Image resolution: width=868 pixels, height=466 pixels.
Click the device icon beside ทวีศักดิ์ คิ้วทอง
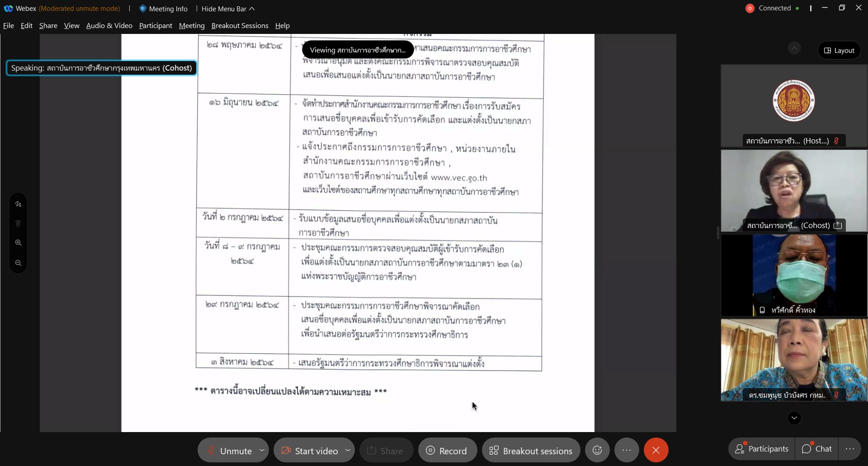[x=762, y=310]
